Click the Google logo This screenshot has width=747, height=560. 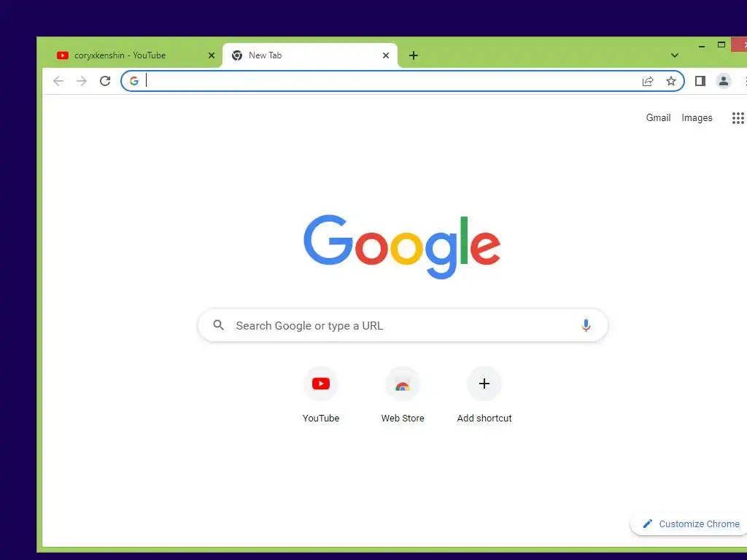click(x=402, y=246)
